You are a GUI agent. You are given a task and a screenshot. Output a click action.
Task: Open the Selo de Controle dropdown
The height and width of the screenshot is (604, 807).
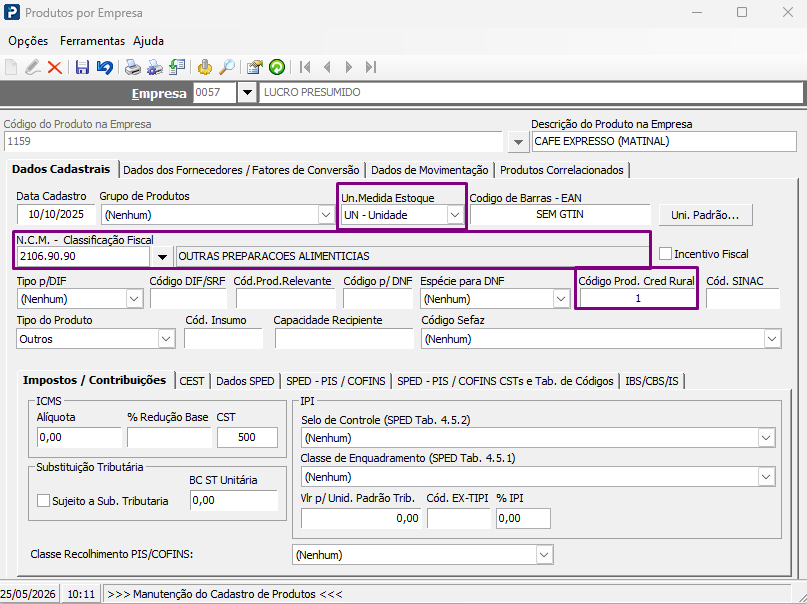[x=766, y=438]
